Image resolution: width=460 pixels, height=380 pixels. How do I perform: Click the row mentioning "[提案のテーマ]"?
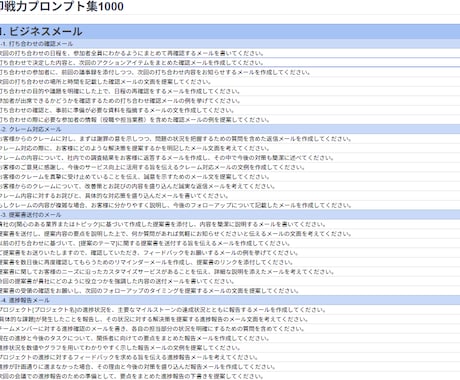pyautogui.click(x=230, y=243)
